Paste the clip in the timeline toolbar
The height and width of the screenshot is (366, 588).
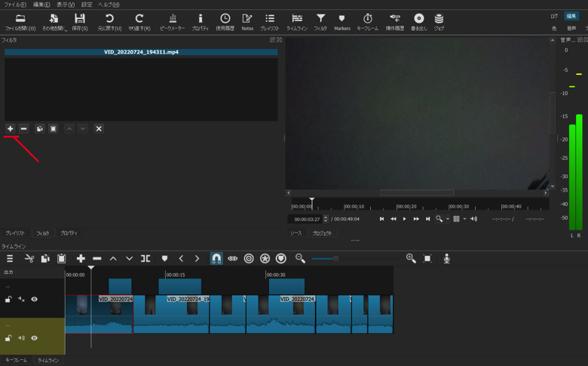(62, 259)
